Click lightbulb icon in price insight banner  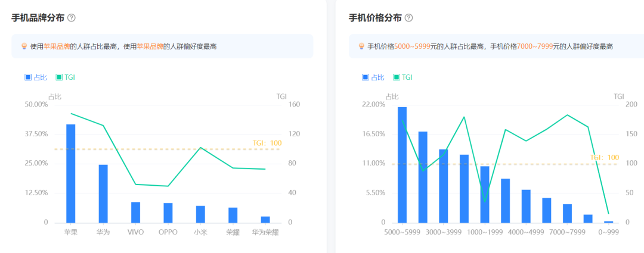pos(362,46)
